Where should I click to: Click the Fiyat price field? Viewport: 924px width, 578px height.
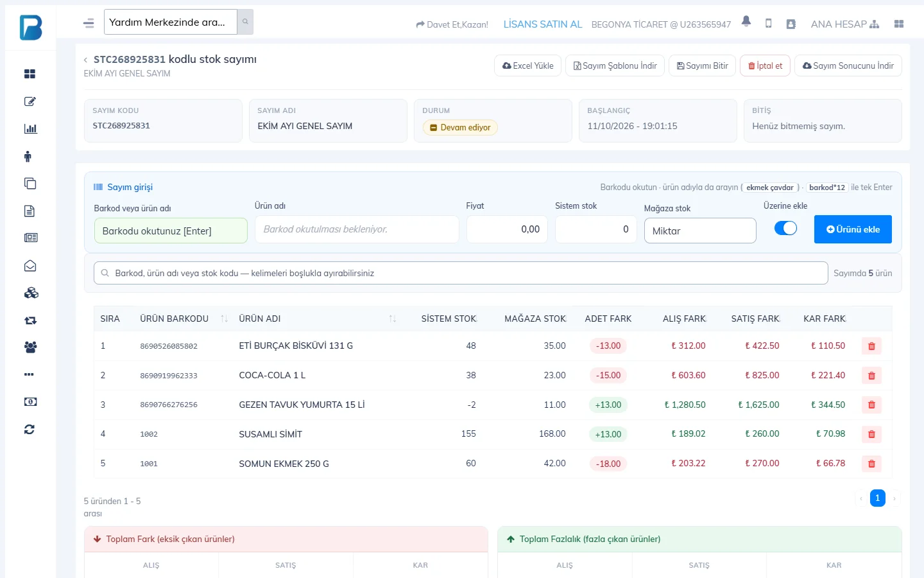(x=507, y=229)
